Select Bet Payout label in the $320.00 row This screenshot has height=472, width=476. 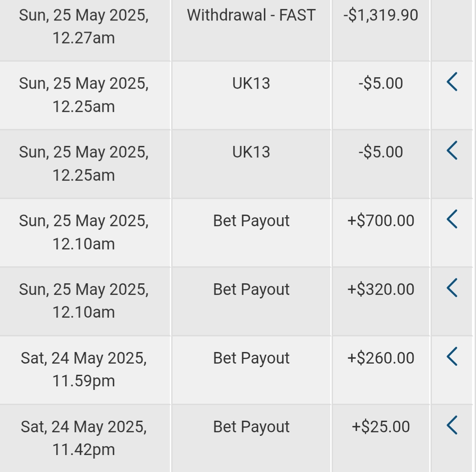point(251,290)
